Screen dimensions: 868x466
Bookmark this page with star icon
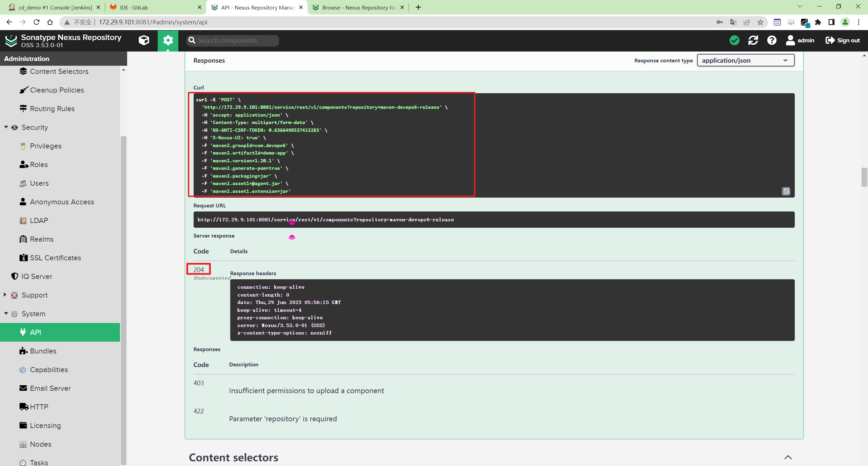pyautogui.click(x=760, y=22)
